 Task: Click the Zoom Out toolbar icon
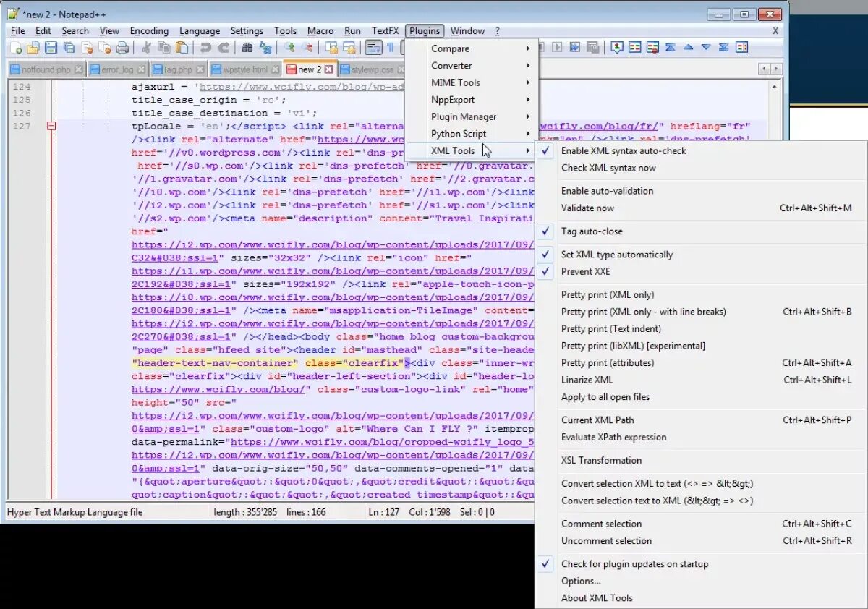point(307,48)
